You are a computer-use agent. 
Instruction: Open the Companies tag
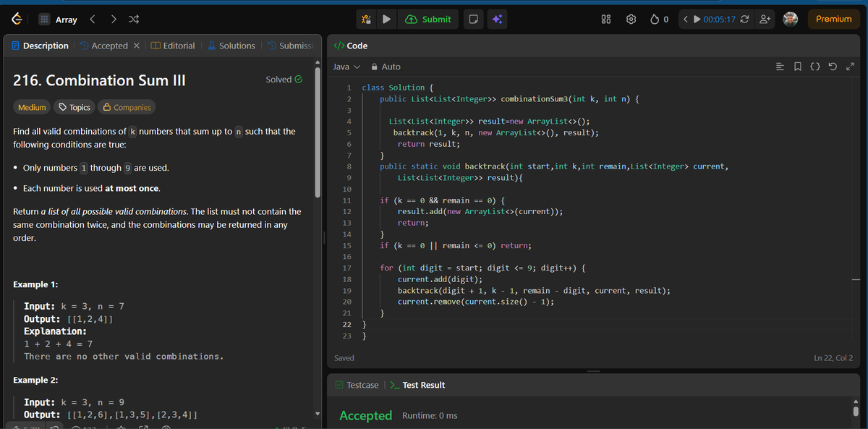(x=127, y=107)
